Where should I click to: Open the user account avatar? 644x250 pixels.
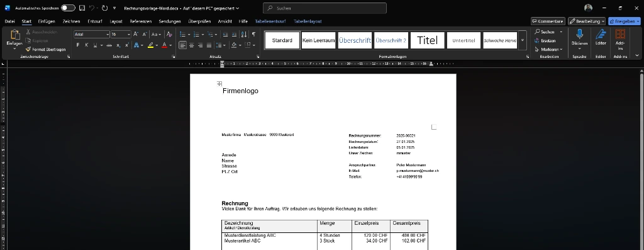click(588, 8)
